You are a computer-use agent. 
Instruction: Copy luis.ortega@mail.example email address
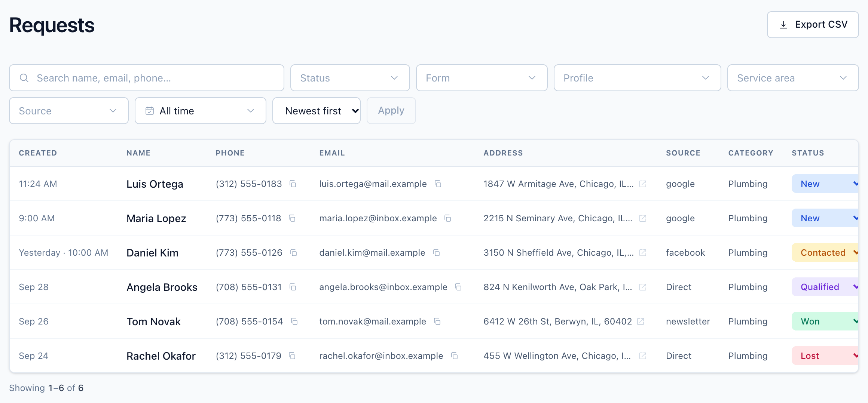coord(438,184)
